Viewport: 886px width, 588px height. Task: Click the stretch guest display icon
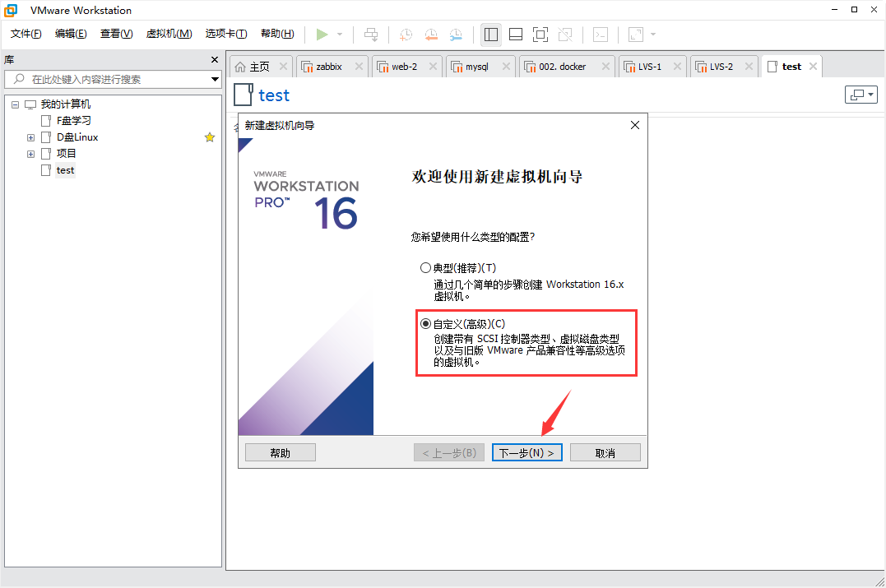tap(636, 35)
